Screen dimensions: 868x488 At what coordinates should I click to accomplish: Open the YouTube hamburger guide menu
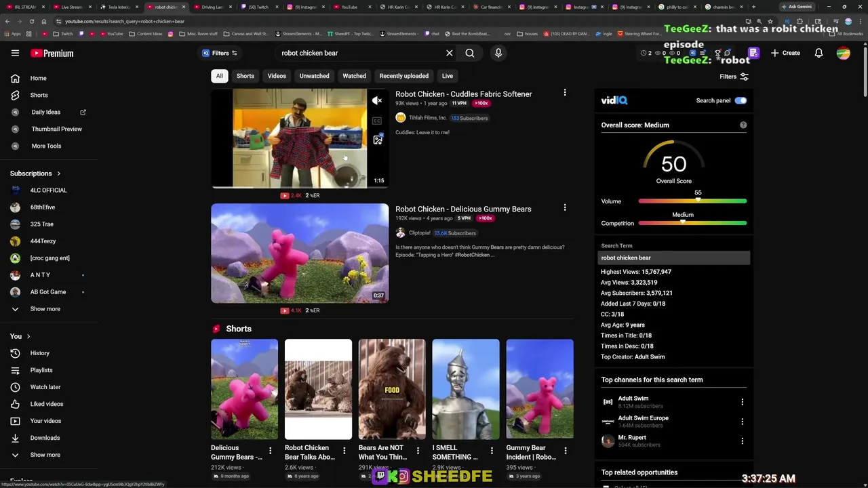click(15, 53)
